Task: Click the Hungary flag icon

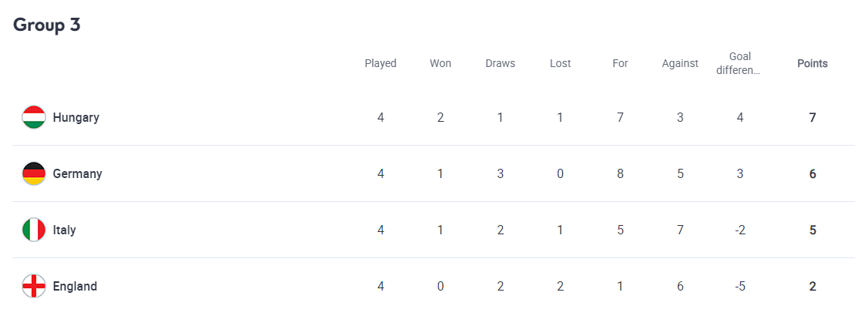Action: coord(34,117)
